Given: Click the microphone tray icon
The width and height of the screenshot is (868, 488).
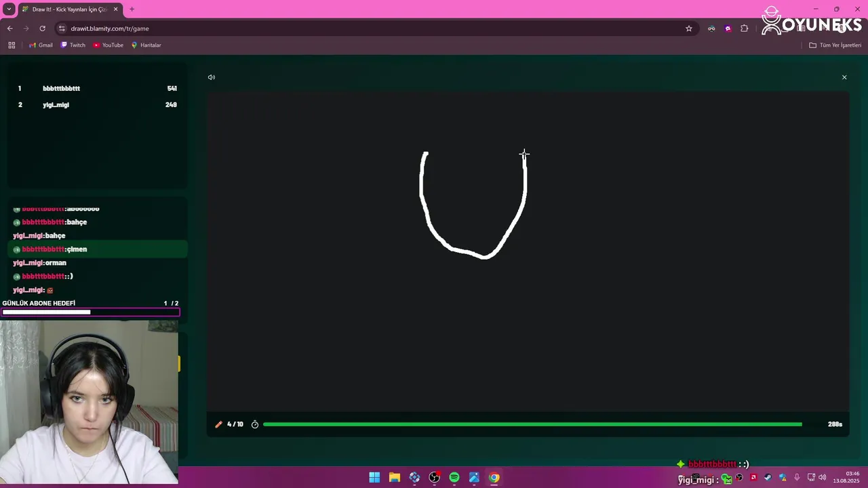Looking at the screenshot, I should 797,477.
